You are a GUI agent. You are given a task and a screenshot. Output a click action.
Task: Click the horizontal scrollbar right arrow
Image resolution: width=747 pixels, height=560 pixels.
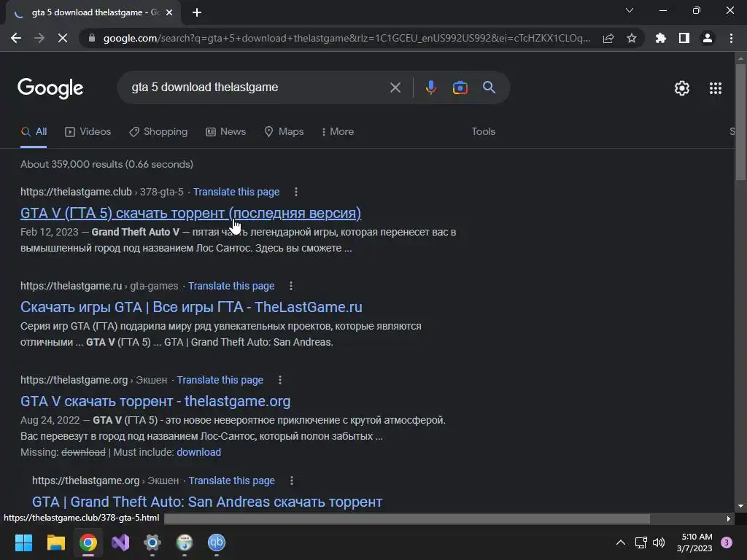point(729,518)
